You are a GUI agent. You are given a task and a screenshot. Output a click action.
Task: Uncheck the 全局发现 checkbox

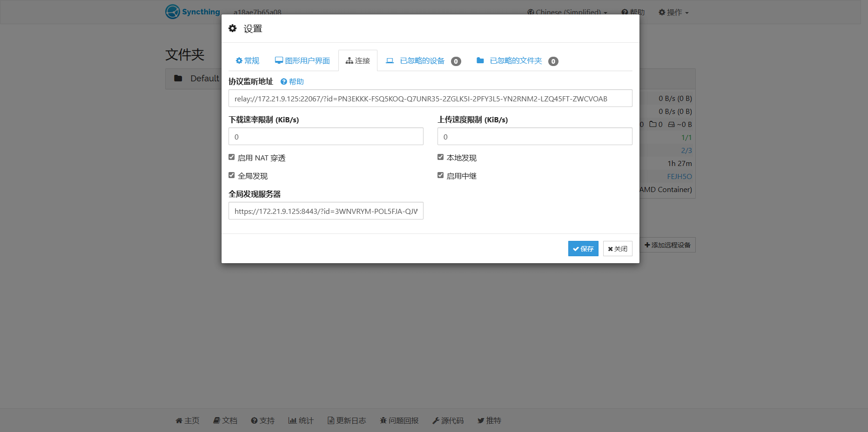232,175
